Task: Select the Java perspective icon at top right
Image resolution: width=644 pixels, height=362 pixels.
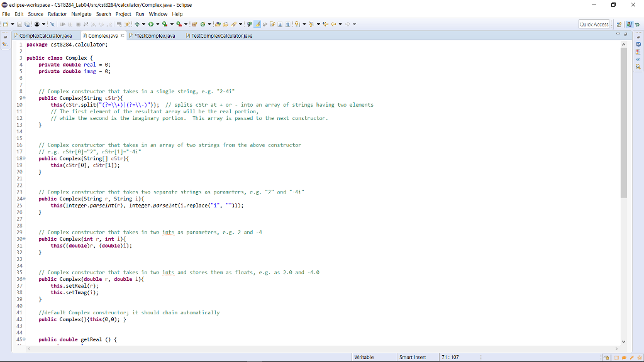Action: (x=630, y=23)
